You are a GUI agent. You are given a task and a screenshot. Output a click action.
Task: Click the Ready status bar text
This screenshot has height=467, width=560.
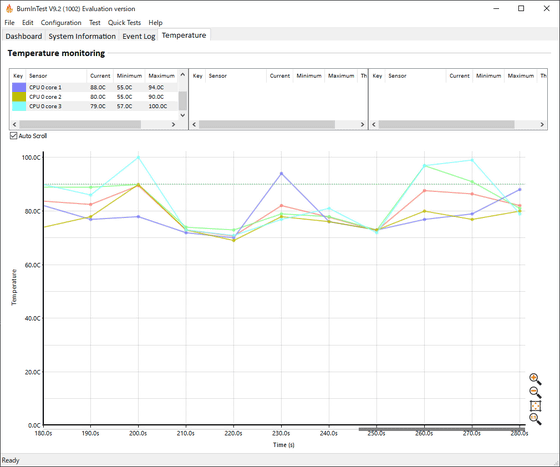point(10,460)
